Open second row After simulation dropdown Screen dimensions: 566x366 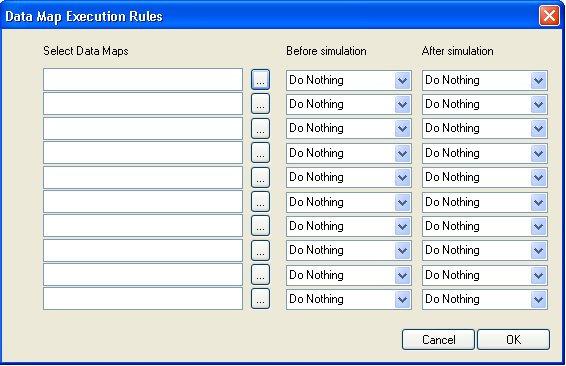pyautogui.click(x=539, y=104)
